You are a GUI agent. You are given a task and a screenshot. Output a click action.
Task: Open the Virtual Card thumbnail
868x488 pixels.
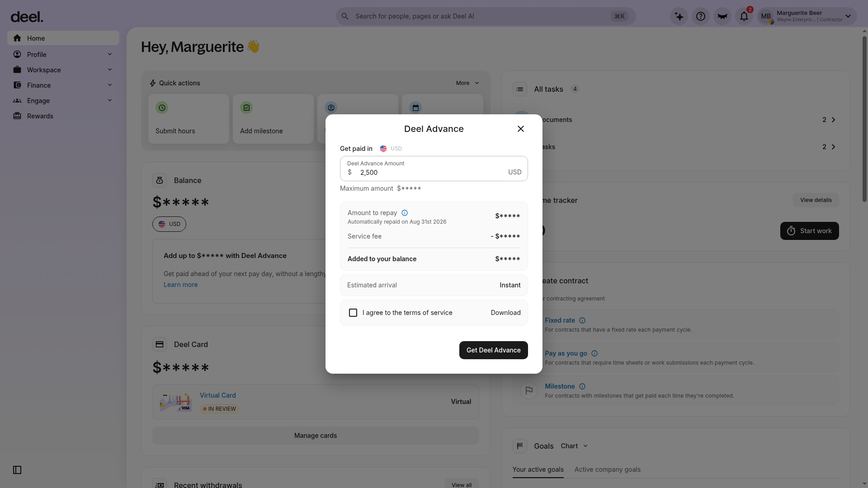(176, 402)
